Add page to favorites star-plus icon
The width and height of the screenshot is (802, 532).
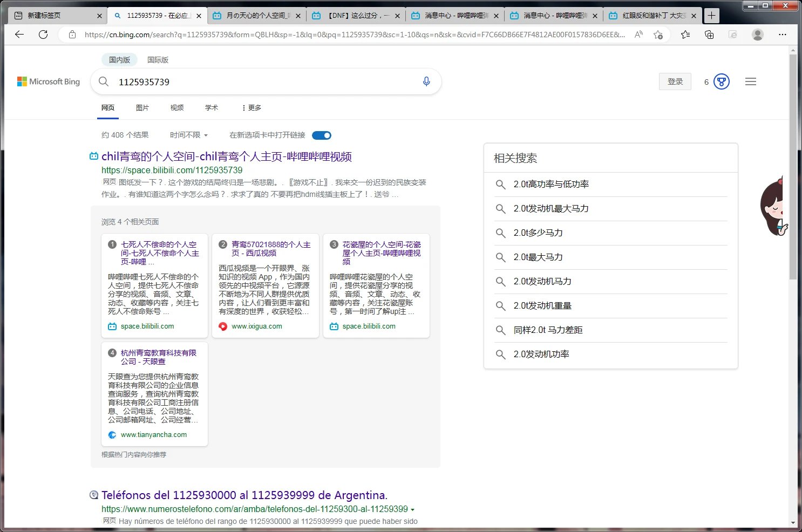click(658, 35)
